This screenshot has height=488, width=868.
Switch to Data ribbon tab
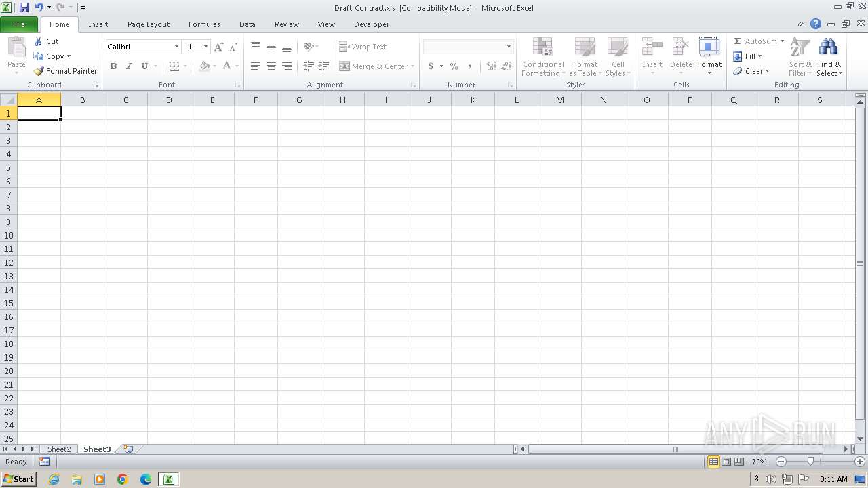coord(248,24)
